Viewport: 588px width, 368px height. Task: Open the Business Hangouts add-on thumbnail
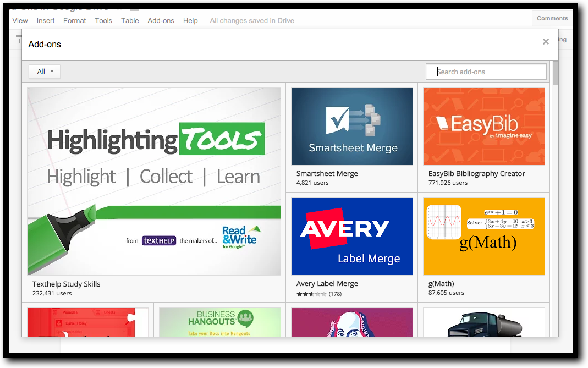220,322
